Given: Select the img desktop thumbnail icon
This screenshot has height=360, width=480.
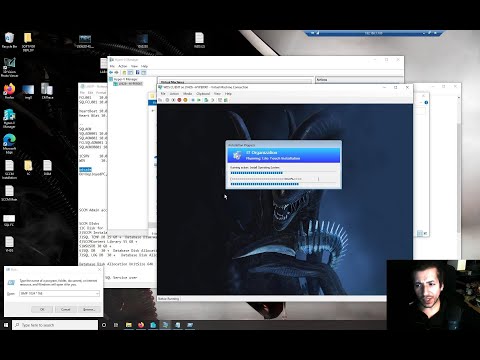Looking at the screenshot, I should click(x=28, y=92).
